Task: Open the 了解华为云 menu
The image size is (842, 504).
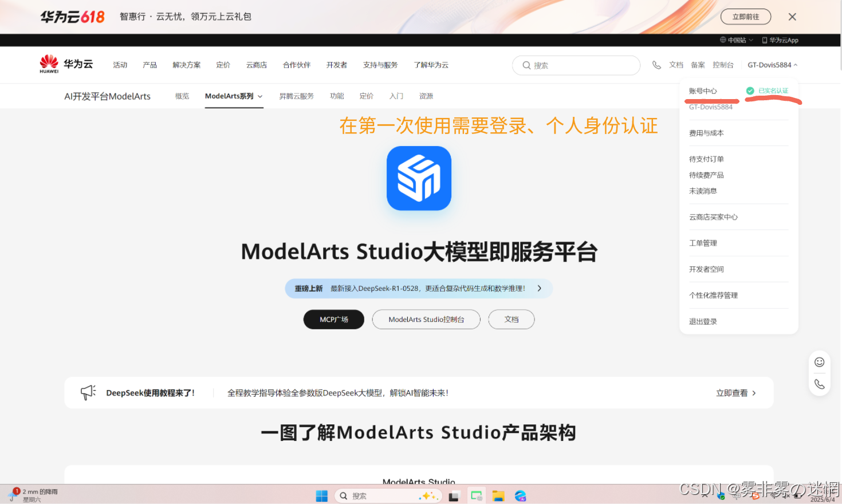Action: click(x=431, y=65)
